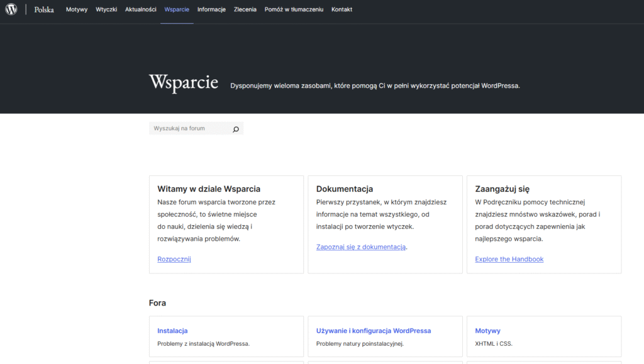Click the WordPress logo icon
The width and height of the screenshot is (644, 364).
pyautogui.click(x=11, y=9)
